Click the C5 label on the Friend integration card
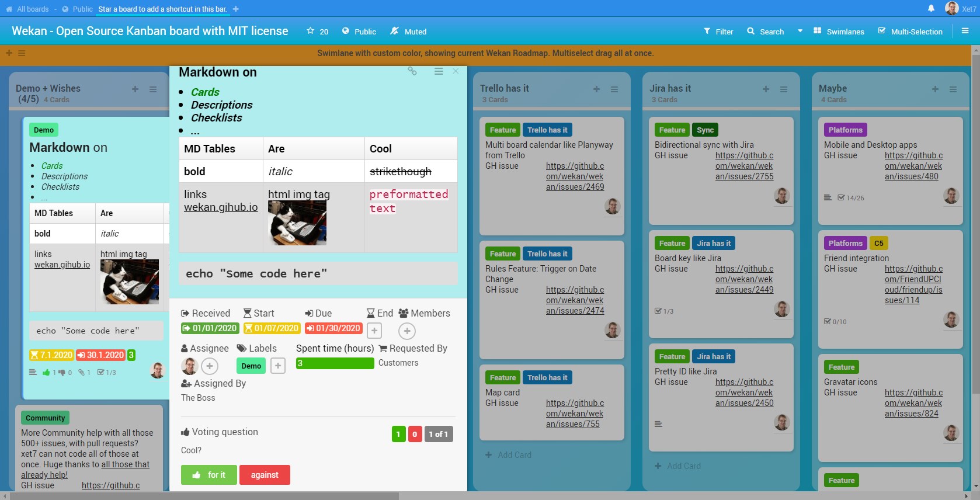 point(879,243)
